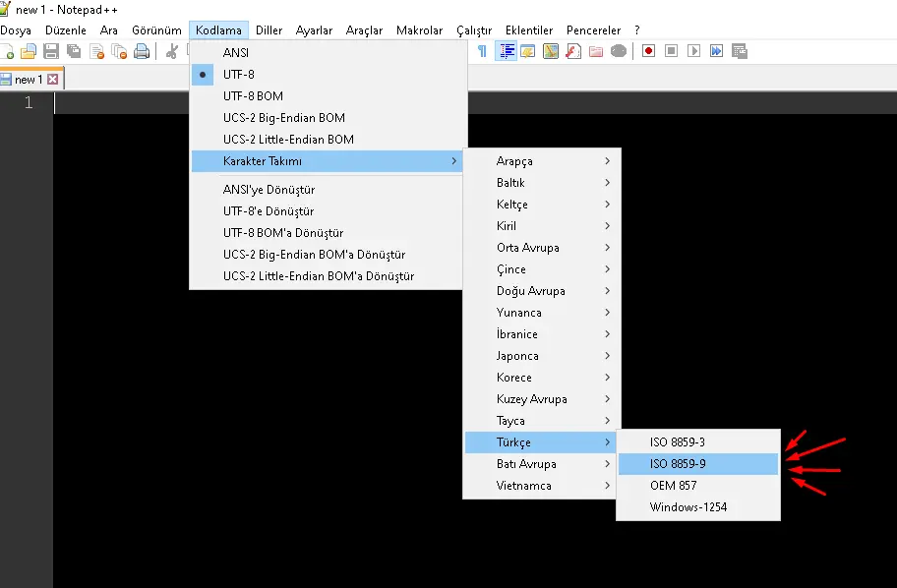Click ANSI'ye Dönüştür

click(328, 190)
